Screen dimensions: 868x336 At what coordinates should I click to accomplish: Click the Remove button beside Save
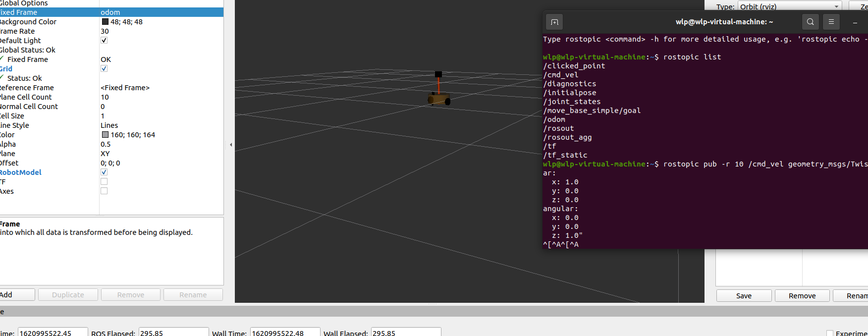[x=802, y=296]
